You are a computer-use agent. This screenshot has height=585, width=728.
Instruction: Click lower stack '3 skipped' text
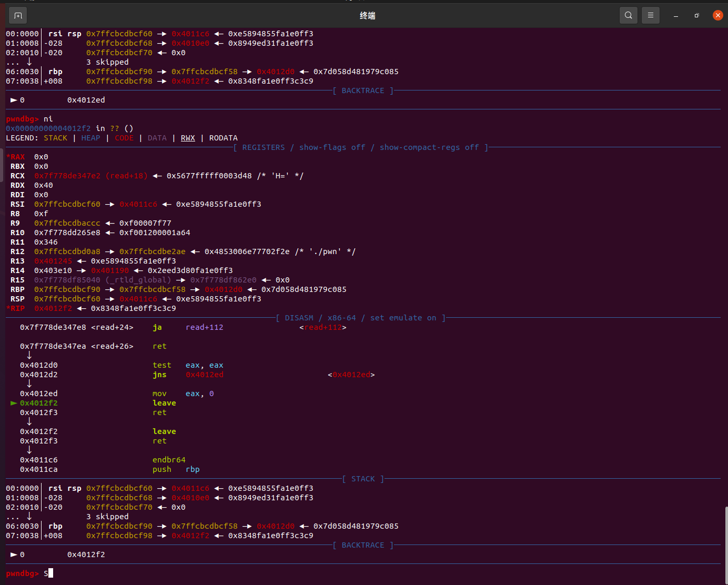click(x=107, y=517)
